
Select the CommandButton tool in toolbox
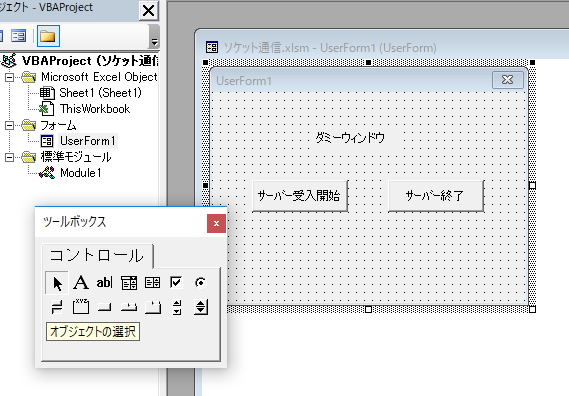click(x=105, y=307)
